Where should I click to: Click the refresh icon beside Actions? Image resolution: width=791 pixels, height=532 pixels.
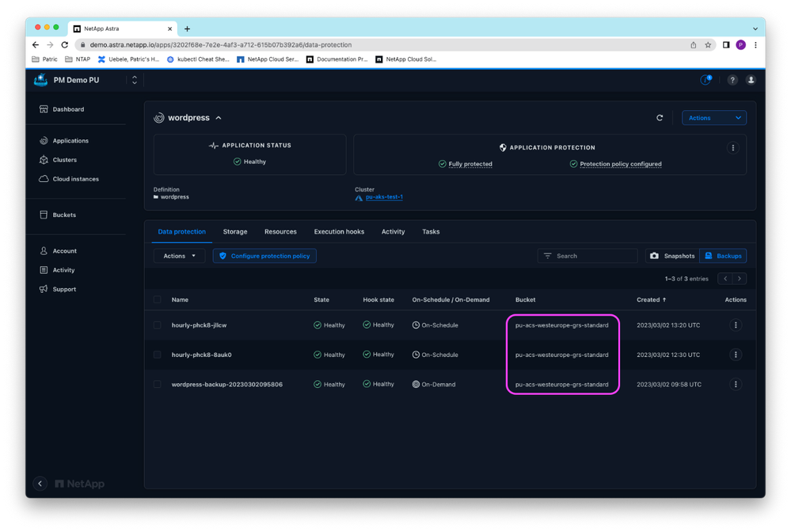660,118
